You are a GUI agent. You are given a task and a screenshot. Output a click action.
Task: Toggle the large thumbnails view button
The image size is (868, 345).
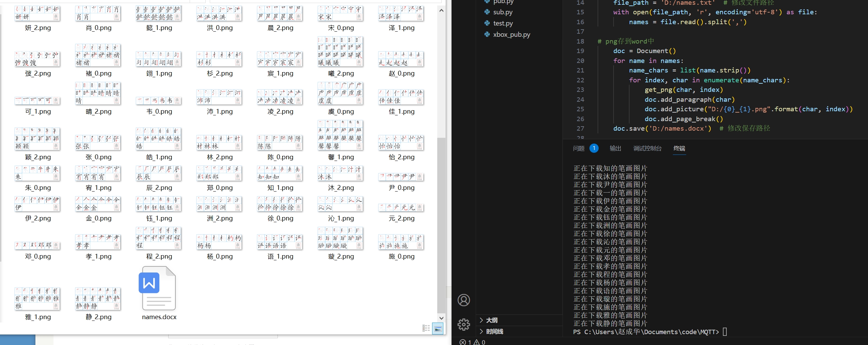438,329
